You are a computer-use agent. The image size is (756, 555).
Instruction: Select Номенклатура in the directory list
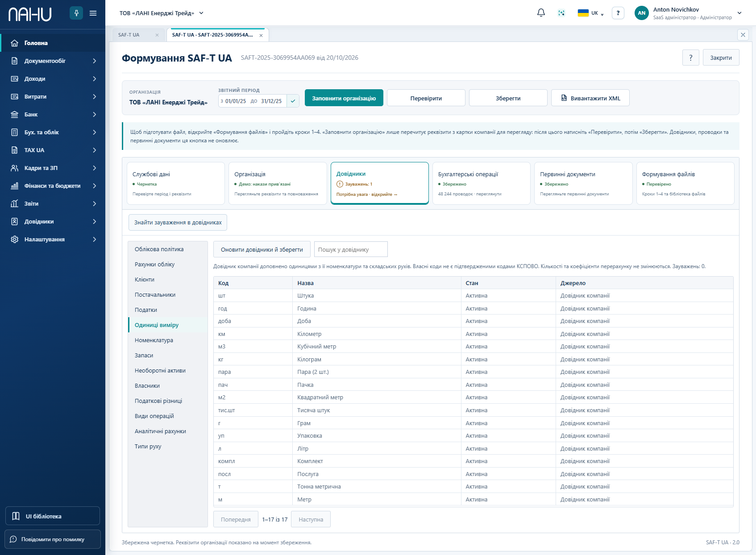(168, 340)
